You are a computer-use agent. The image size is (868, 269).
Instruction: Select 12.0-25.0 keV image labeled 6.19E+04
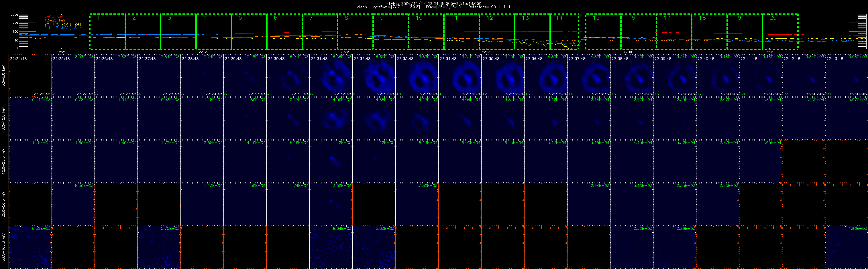[288, 161]
